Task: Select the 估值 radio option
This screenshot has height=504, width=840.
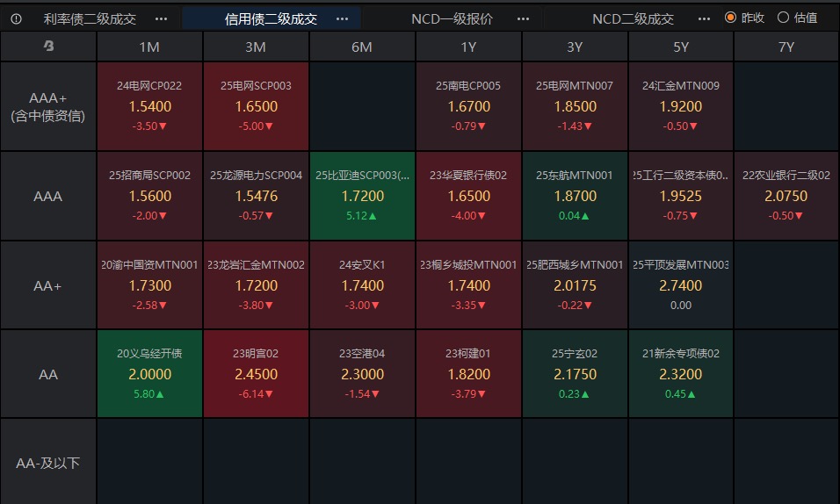Action: pos(797,18)
